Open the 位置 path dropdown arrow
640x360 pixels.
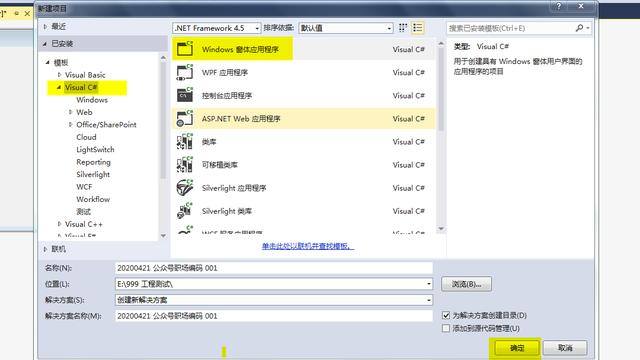coord(429,284)
